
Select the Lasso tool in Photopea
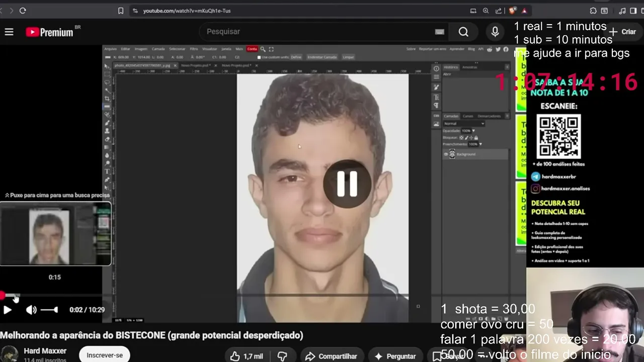pos(107,82)
